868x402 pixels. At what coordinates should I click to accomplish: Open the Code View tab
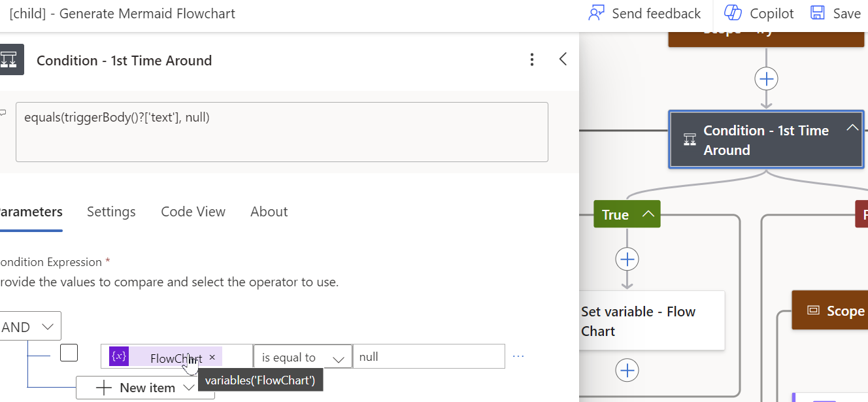pyautogui.click(x=193, y=212)
